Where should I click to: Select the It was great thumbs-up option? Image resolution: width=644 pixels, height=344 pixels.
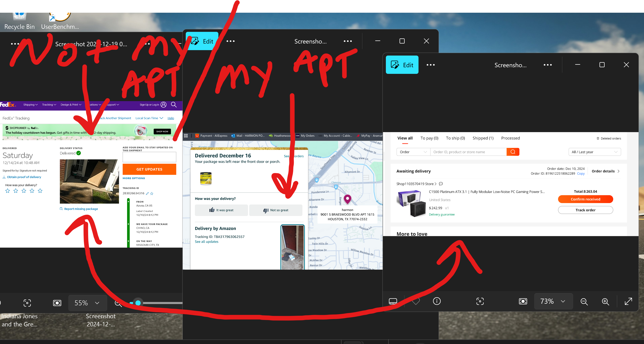[x=221, y=210]
